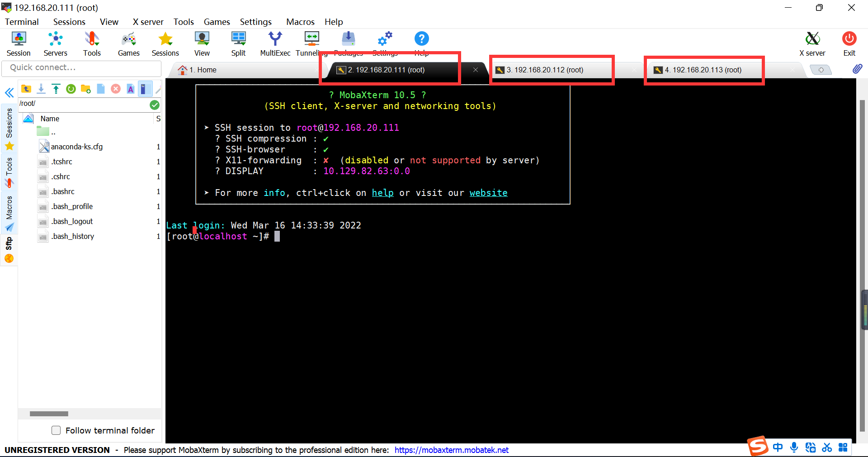868x457 pixels.
Task: Open the Sogou toolbox grid icon
Action: pyautogui.click(x=843, y=447)
